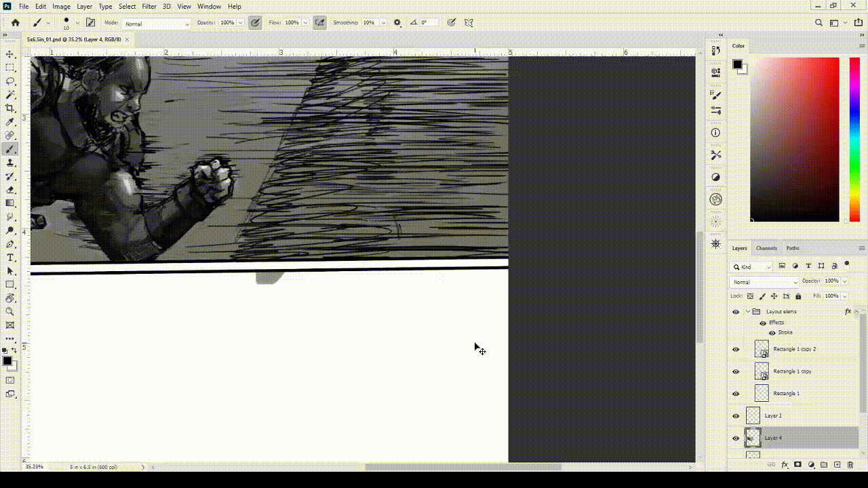
Task: Select the Hand tool
Action: [10, 298]
